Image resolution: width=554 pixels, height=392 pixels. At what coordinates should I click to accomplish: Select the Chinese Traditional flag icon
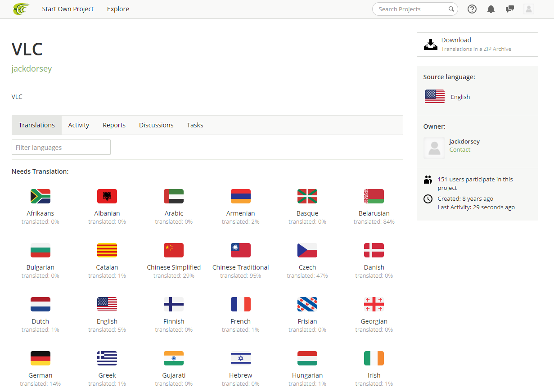[241, 250]
